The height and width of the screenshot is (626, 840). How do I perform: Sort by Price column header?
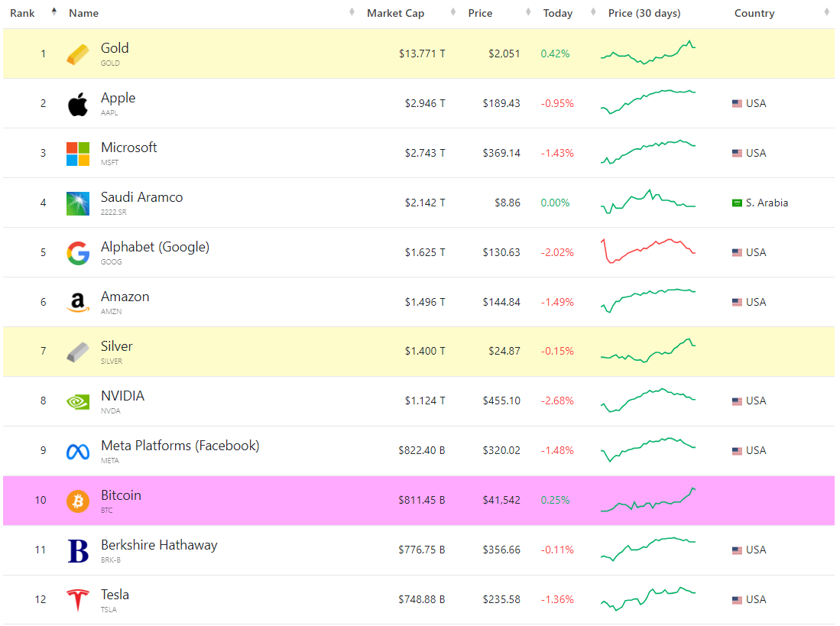480,13
